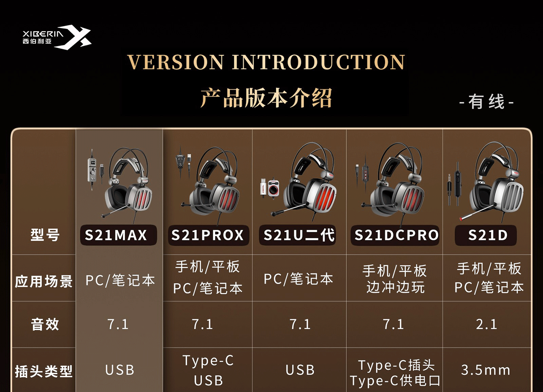Click the S21U二代 model label

(x=297, y=235)
